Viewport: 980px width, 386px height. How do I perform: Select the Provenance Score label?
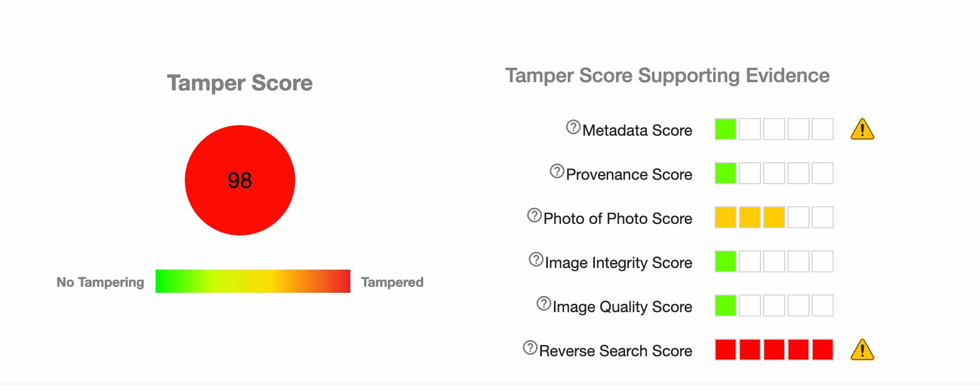[x=629, y=174]
